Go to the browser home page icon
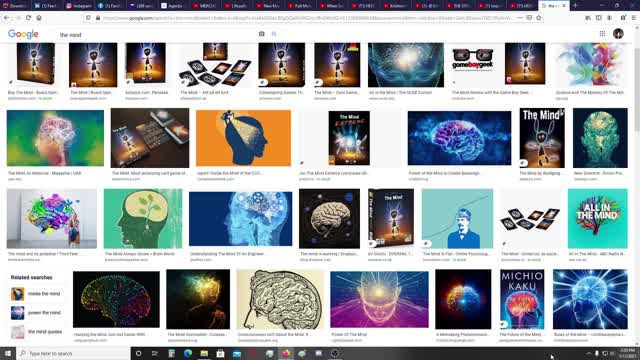This screenshot has height=360, width=640. click(39, 18)
